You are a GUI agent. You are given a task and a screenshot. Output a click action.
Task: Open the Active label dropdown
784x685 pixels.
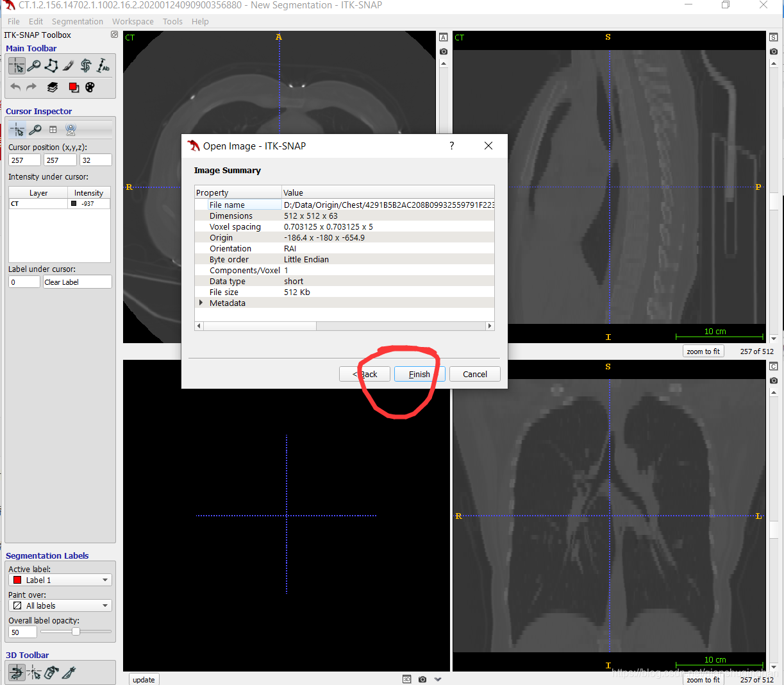pyautogui.click(x=60, y=580)
